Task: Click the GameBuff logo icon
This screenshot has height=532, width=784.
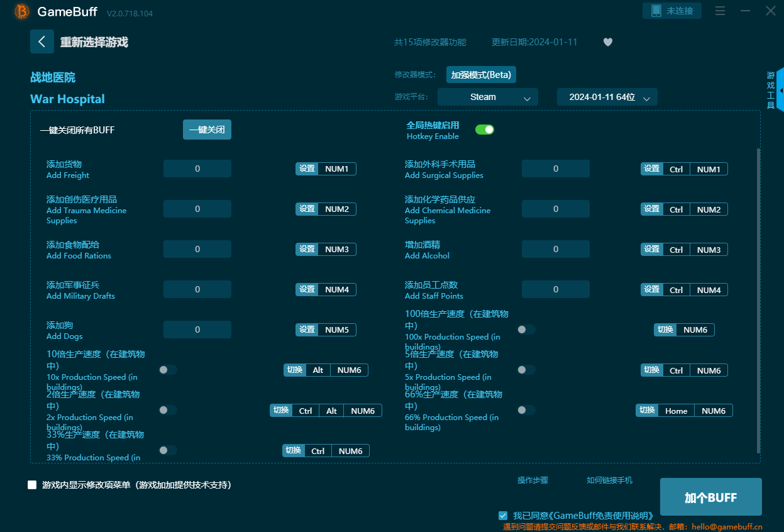Action: 21,11
